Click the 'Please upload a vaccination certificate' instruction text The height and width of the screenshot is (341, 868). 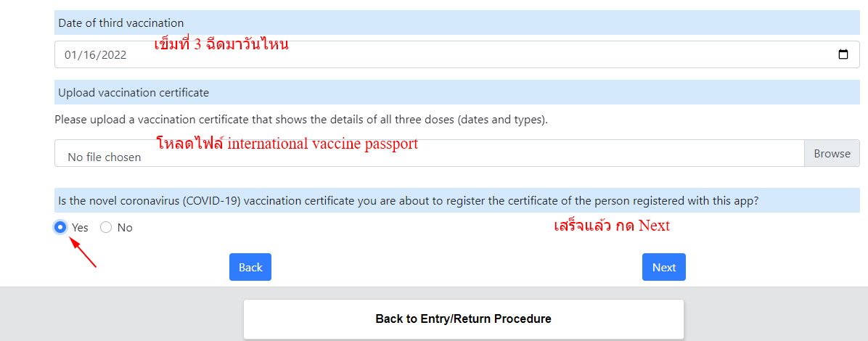click(301, 120)
